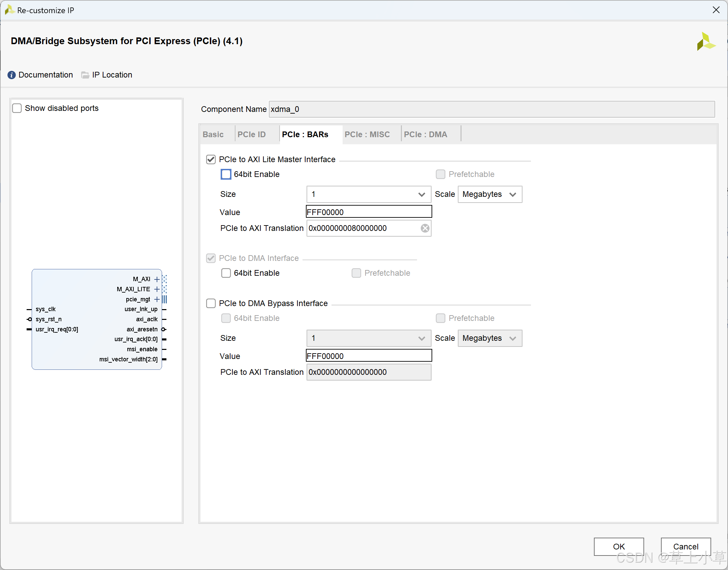Enable Show disabled ports checkbox

click(x=17, y=108)
